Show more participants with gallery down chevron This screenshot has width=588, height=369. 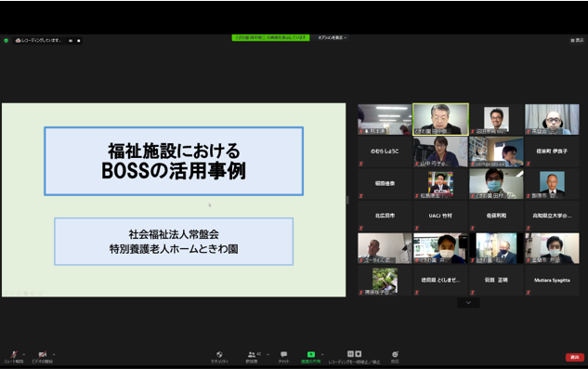tap(468, 303)
